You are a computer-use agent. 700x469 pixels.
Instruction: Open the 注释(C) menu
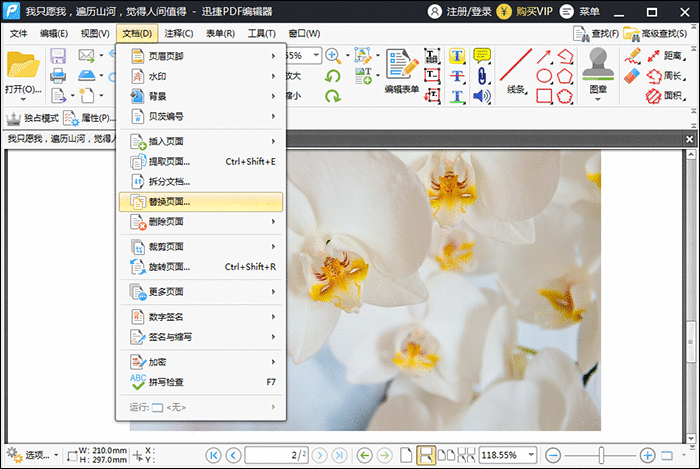click(x=179, y=34)
